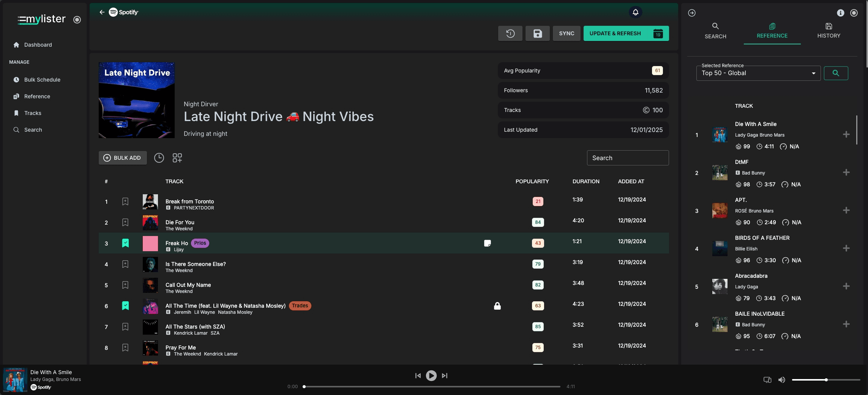This screenshot has width=868, height=395.
Task: Toggle bookmark for Freak Ho track
Action: click(125, 243)
